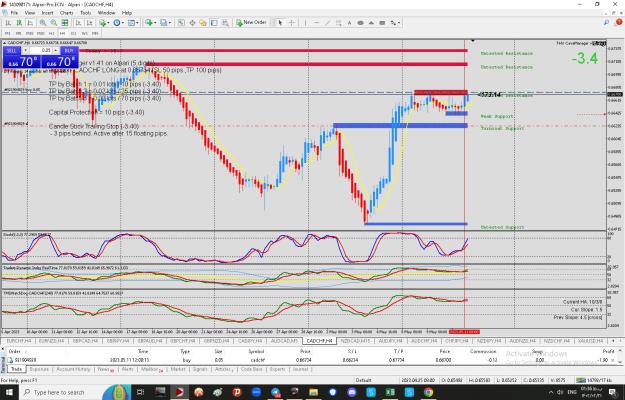
Task: Select the crosshair tool
Action: coord(291,23)
